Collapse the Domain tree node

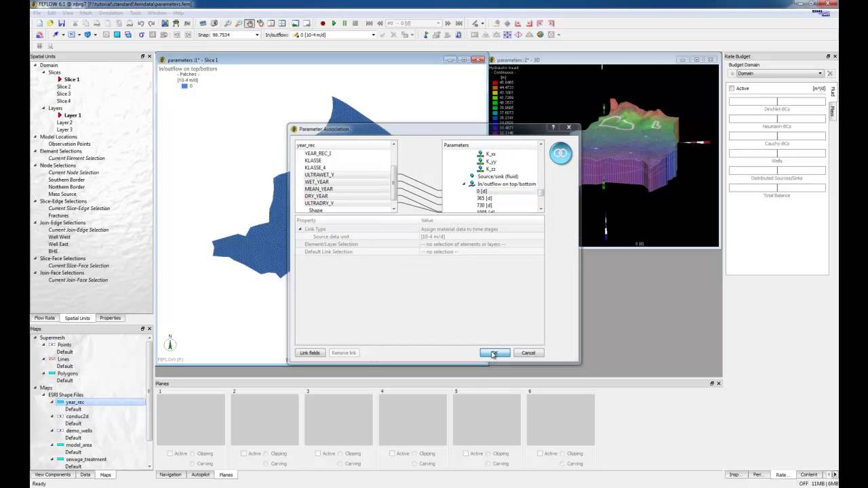click(35, 66)
